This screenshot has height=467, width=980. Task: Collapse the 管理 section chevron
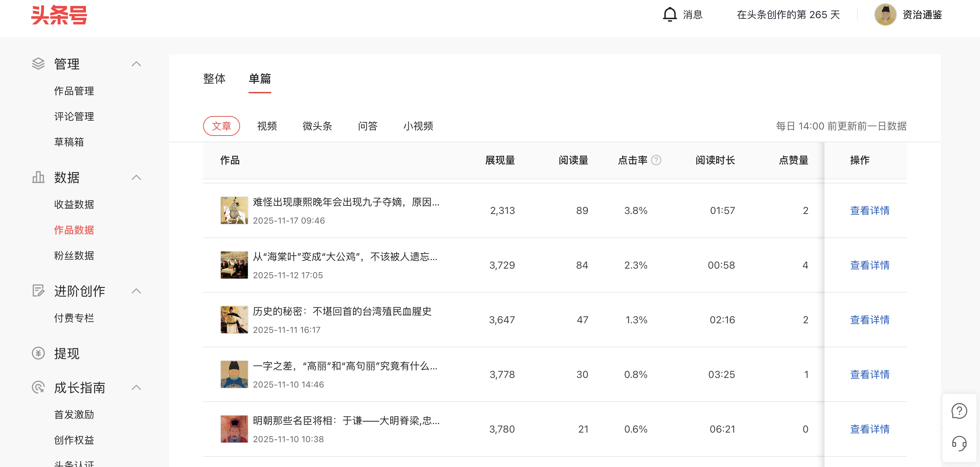[x=136, y=64]
